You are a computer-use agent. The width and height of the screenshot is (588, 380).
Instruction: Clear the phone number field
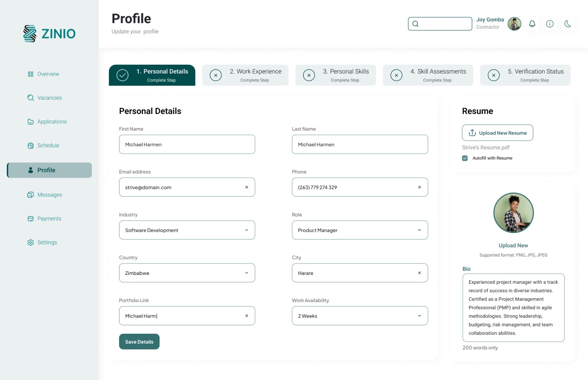click(419, 187)
